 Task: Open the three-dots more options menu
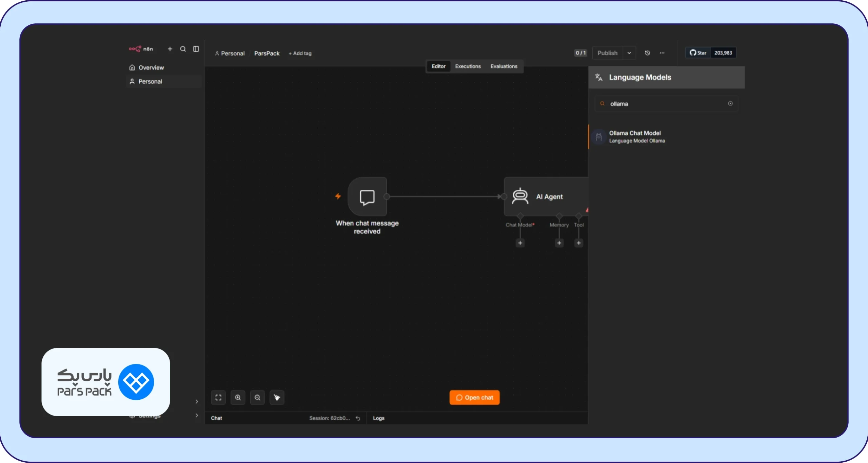pos(662,53)
